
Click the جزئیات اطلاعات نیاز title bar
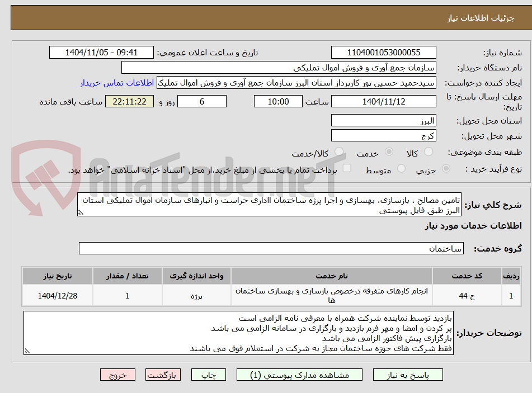[266, 18]
